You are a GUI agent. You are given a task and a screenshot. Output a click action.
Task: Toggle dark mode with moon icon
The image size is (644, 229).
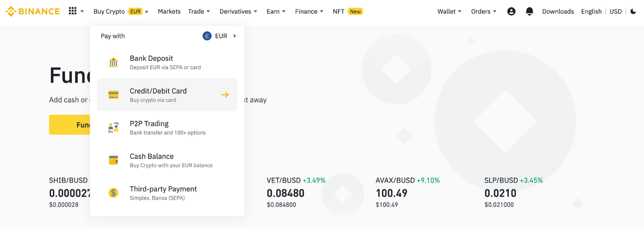(633, 12)
